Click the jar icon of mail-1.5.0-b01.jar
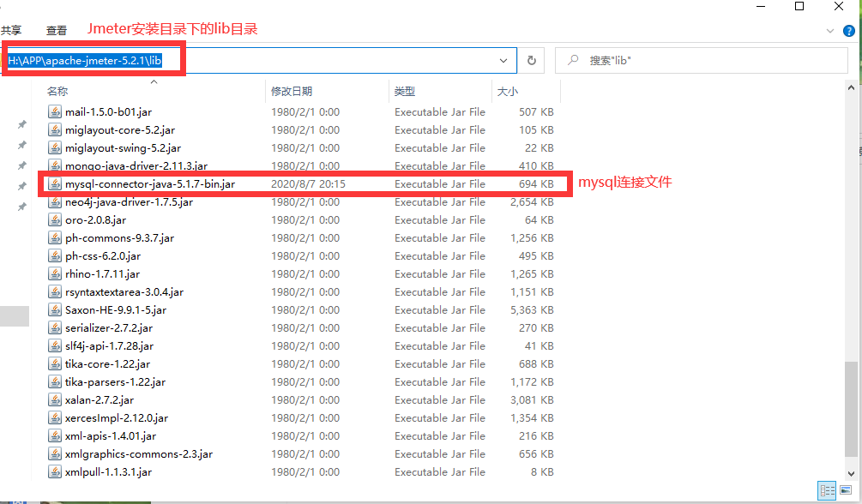This screenshot has height=504, width=862. tap(55, 112)
